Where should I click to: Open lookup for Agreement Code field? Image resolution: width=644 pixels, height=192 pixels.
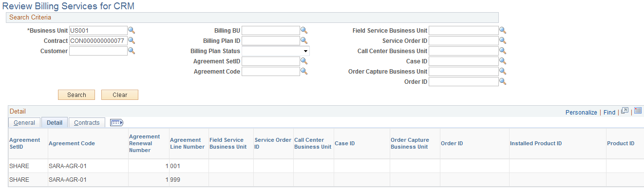point(303,72)
